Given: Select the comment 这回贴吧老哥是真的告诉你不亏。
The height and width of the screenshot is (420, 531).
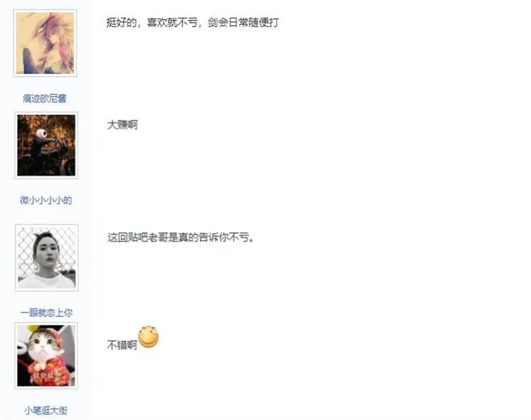Looking at the screenshot, I should point(181,237).
